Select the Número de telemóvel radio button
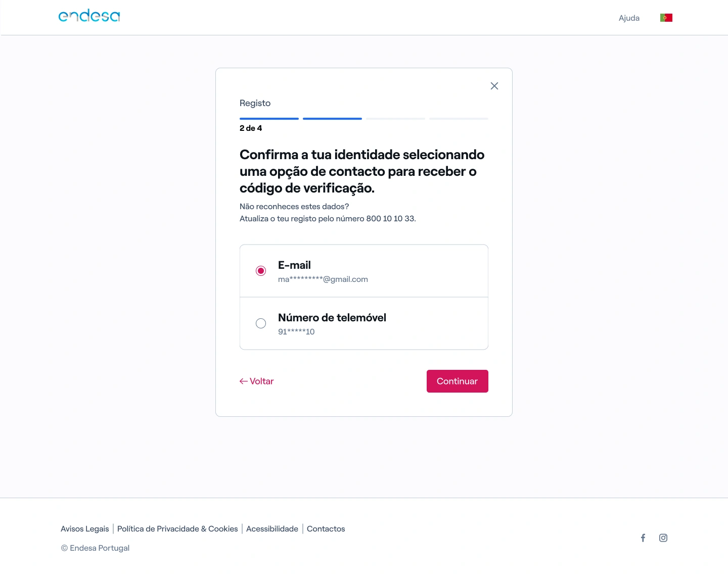 261,323
